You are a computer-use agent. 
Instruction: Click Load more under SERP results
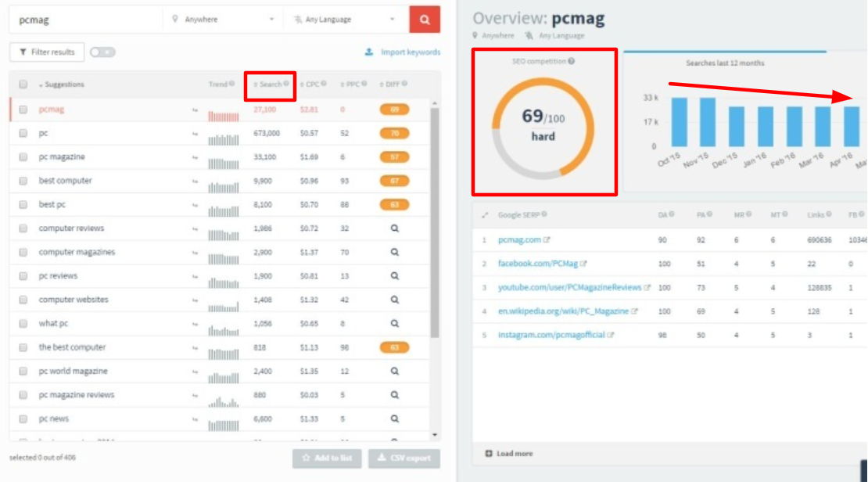pos(509,454)
